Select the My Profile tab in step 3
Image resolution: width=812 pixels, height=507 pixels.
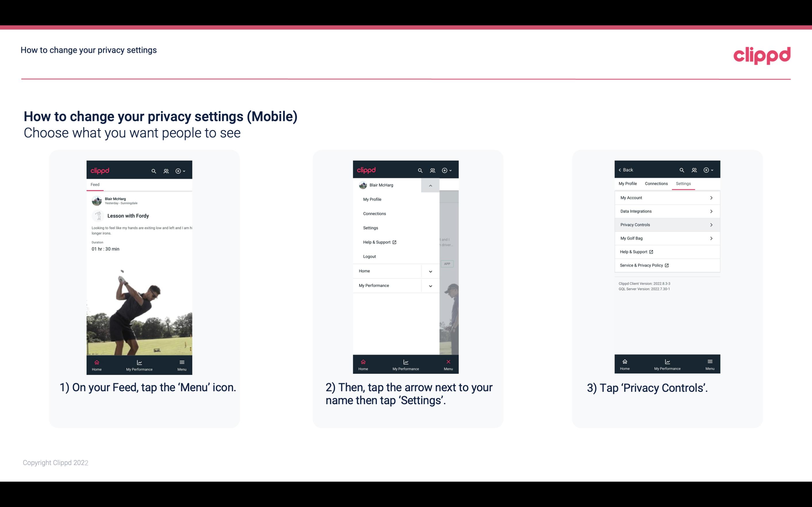pyautogui.click(x=628, y=183)
